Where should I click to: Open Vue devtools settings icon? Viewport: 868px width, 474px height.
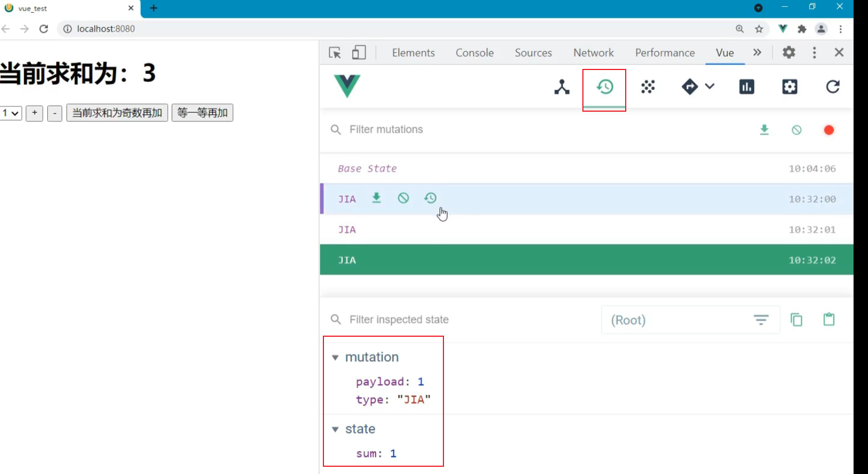coord(790,87)
